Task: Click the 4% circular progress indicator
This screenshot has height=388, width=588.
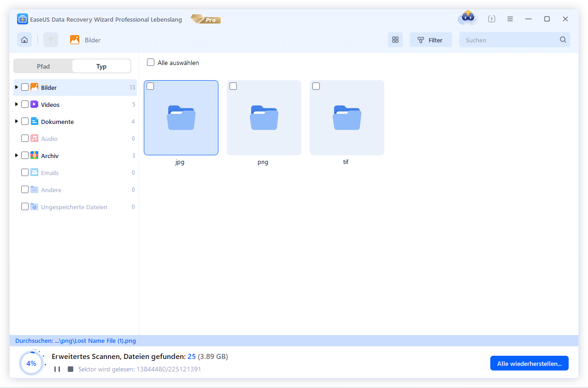Action: (31, 364)
